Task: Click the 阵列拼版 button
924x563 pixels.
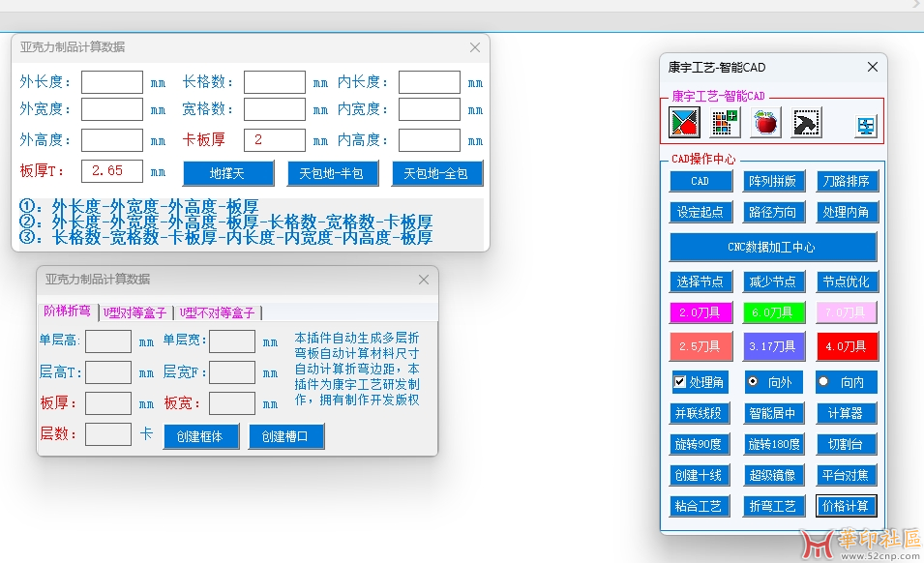Action: click(773, 182)
